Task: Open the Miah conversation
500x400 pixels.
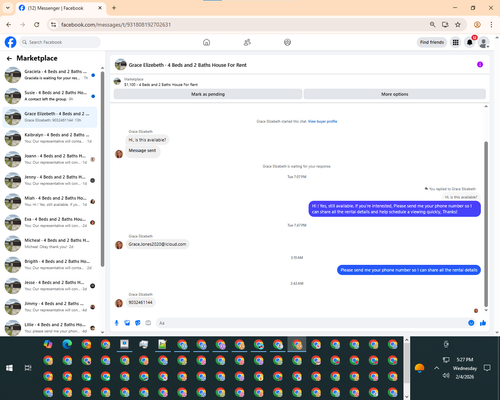Action: coord(50,201)
